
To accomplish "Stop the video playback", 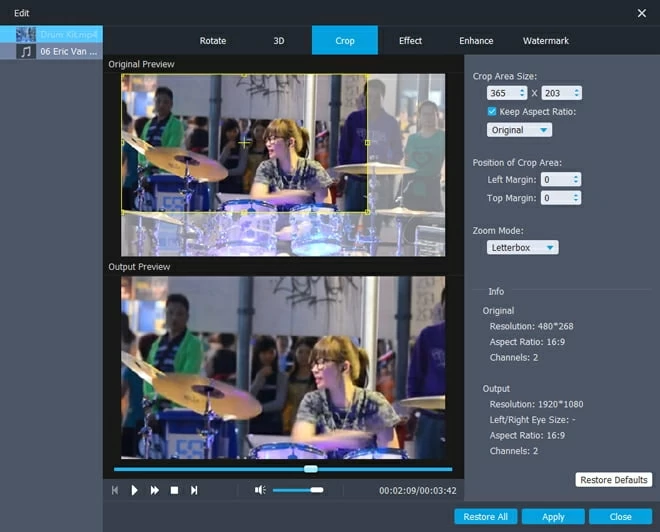I will pos(174,490).
